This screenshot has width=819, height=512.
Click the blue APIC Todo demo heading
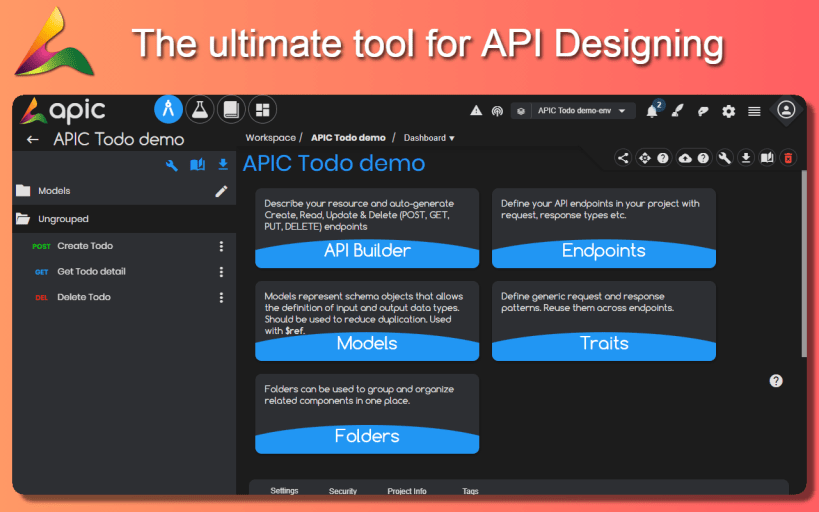pos(334,163)
